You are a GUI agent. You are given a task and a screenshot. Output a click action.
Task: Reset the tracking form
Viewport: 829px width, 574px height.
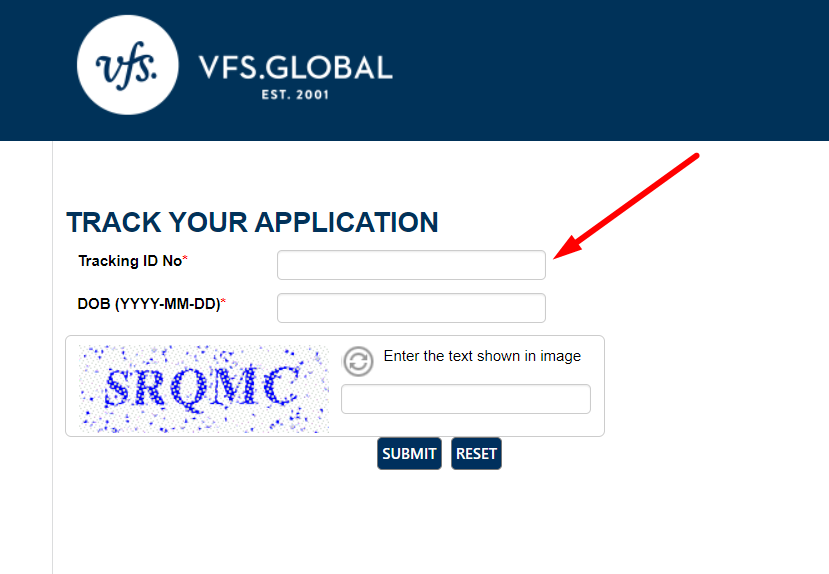(x=476, y=453)
